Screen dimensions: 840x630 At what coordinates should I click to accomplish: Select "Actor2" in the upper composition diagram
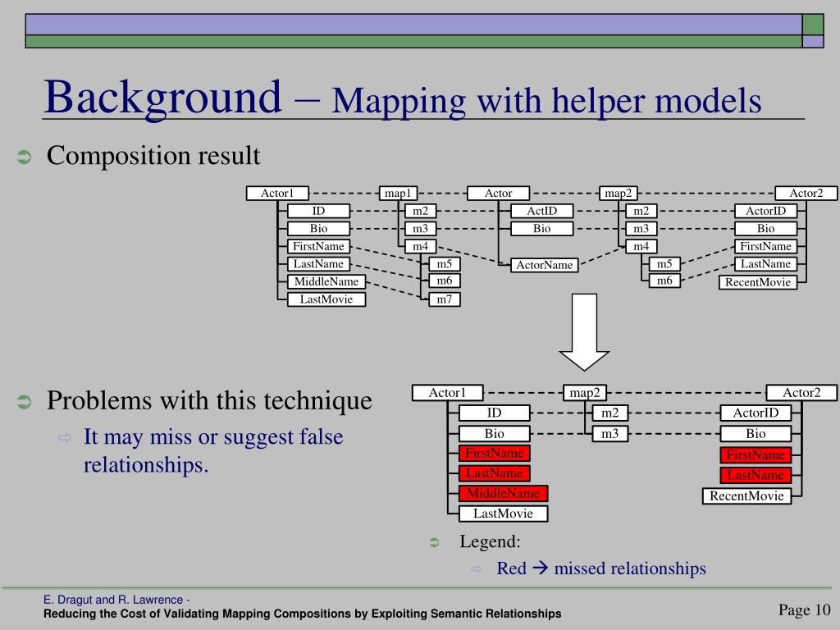pyautogui.click(x=806, y=194)
